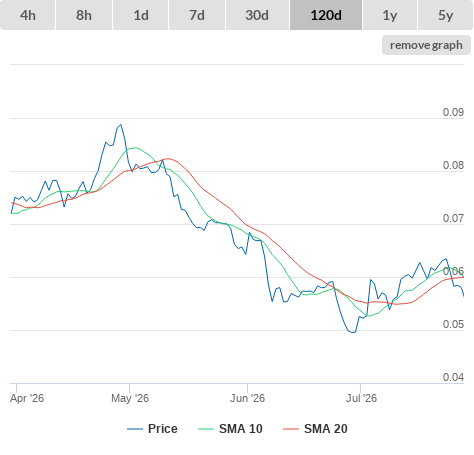Switch chart to the 1y range
This screenshot has height=455, width=474.
[390, 15]
